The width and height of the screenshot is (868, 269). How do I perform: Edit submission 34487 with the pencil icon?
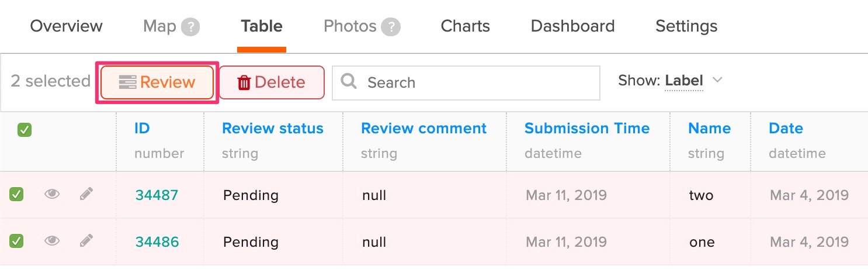86,194
